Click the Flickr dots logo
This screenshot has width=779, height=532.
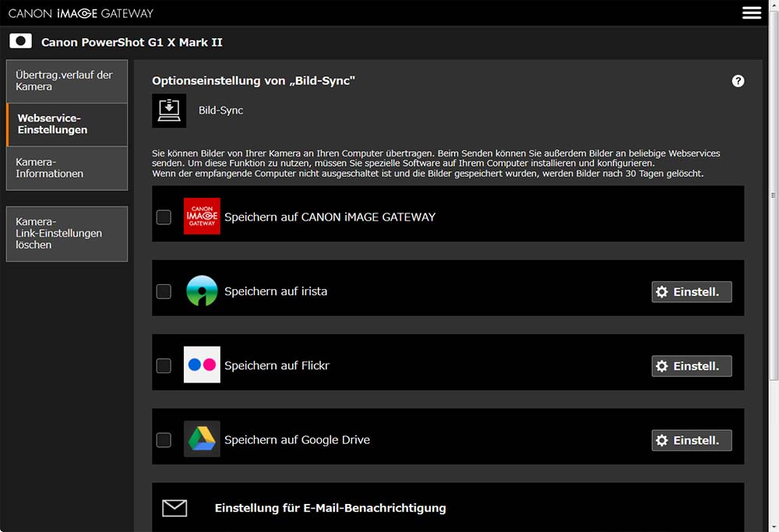pyautogui.click(x=202, y=365)
